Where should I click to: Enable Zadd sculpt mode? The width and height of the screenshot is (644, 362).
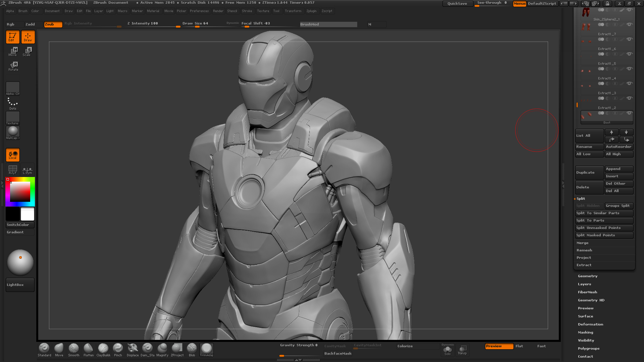coord(34,24)
